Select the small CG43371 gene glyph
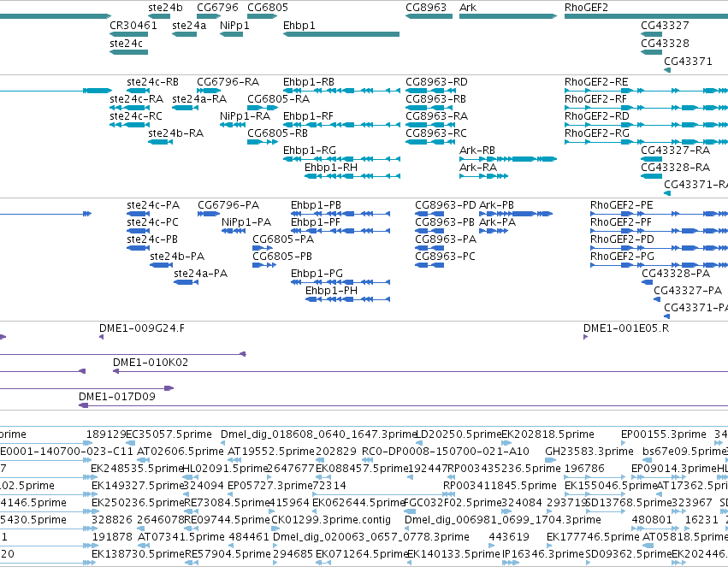This screenshot has width=728, height=567. point(667,70)
